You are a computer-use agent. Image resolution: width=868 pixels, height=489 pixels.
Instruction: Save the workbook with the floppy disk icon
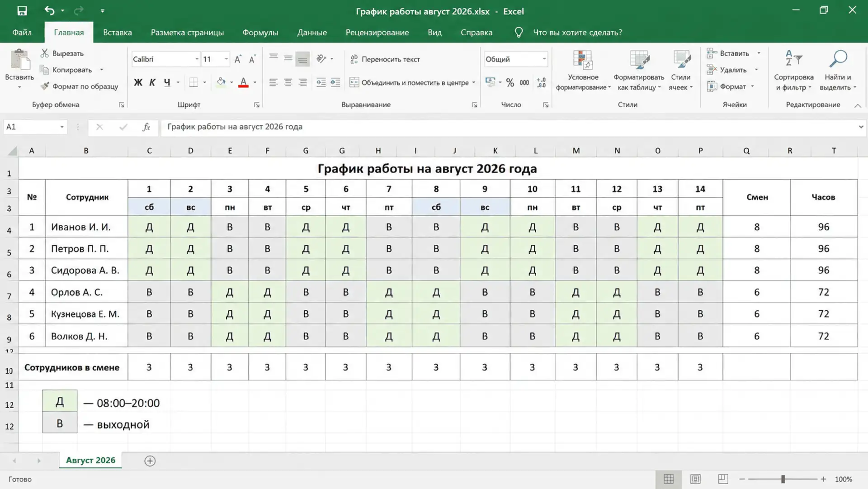click(22, 11)
